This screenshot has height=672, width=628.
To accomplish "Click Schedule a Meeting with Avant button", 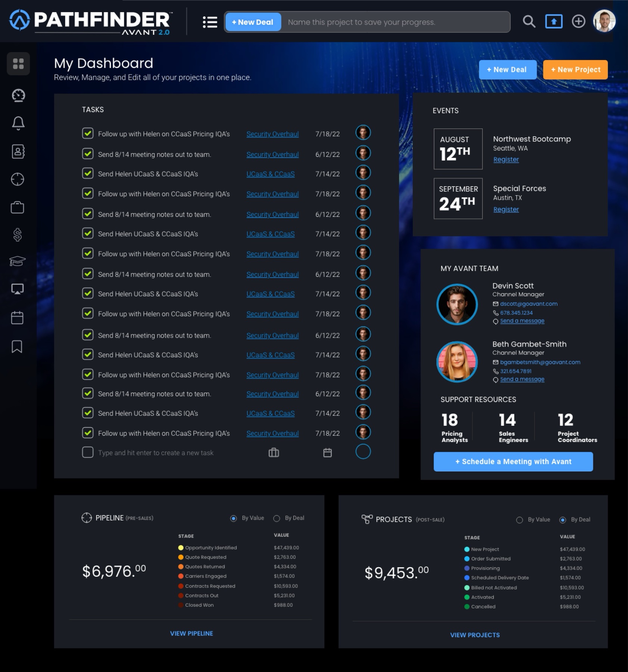I will (x=513, y=461).
